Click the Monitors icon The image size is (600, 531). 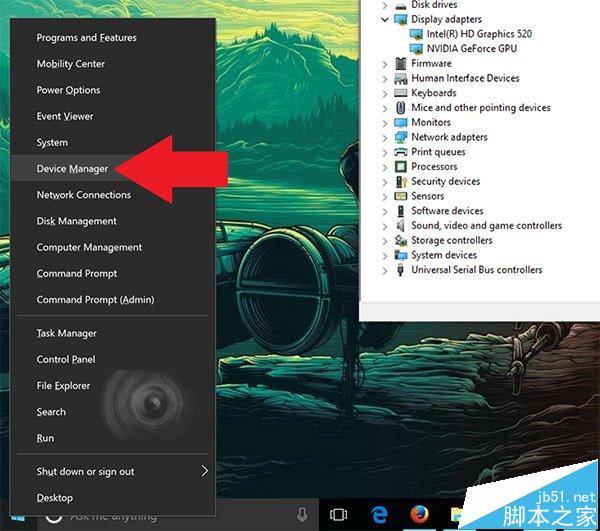tap(401, 122)
